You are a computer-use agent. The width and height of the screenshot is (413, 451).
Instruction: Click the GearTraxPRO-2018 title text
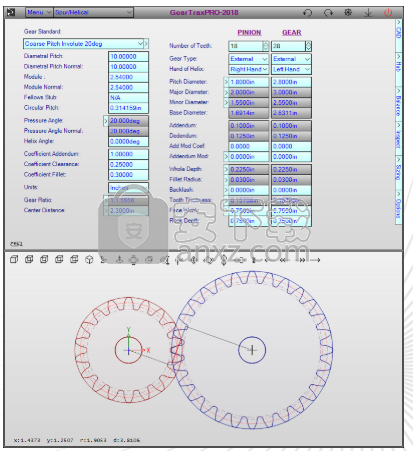(x=204, y=13)
